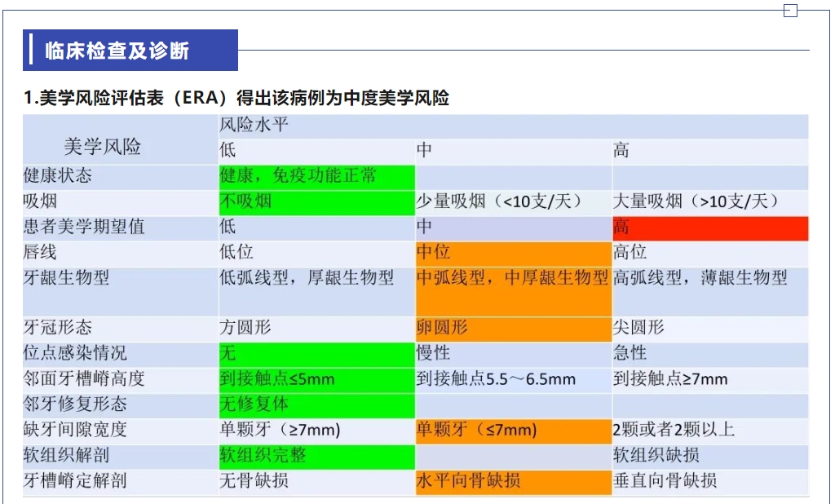Click the 风险水平 column header cell
Image resolution: width=835 pixels, height=504 pixels.
254,126
